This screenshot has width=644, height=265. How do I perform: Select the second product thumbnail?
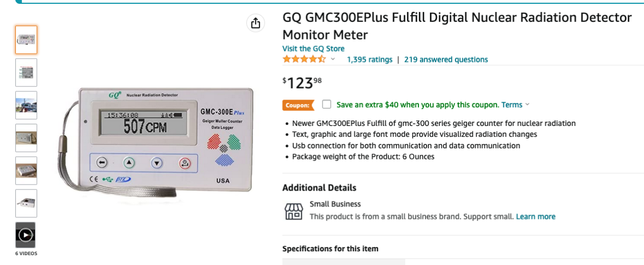(x=26, y=72)
